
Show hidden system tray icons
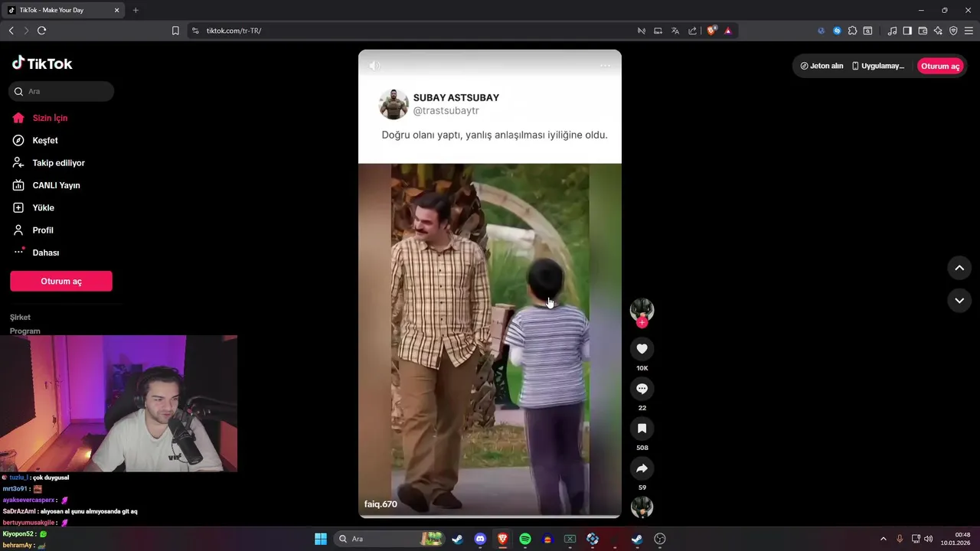[883, 539]
